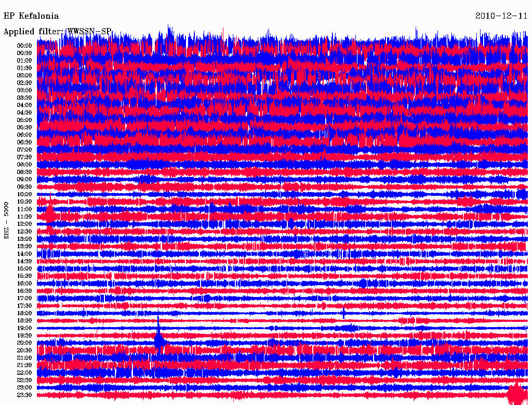The height and width of the screenshot is (405, 532).
Task: Select the 16:30 time label
Action: pos(24,291)
